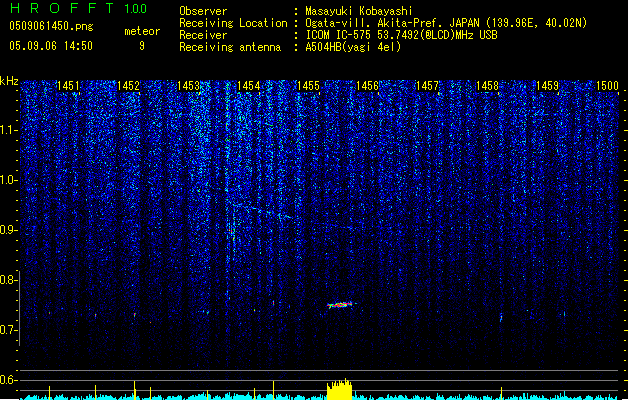The image size is (629, 400).
Task: Click the A504HB(yagi 4el) antenna text
Action: tap(353, 47)
